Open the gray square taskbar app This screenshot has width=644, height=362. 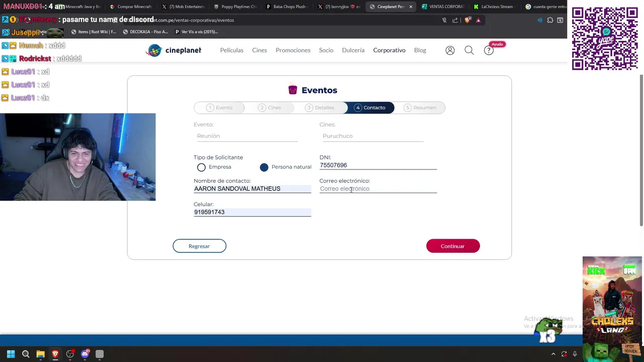(100, 354)
